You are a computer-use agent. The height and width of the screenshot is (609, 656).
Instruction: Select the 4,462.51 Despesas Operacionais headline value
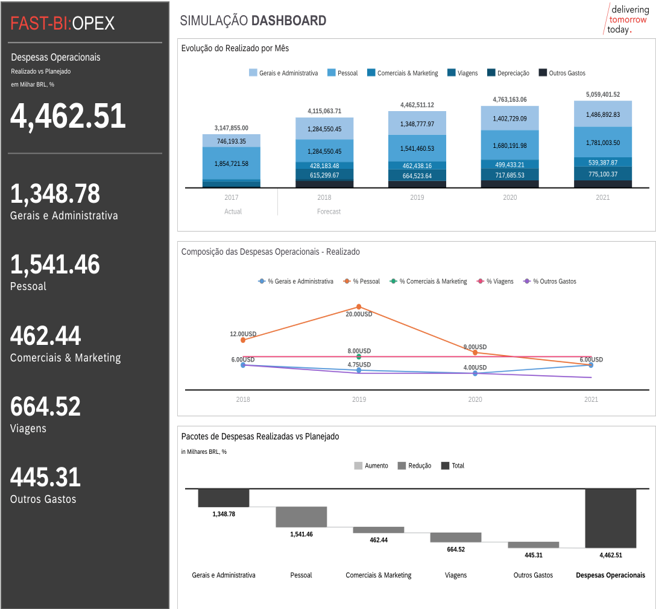click(68, 116)
